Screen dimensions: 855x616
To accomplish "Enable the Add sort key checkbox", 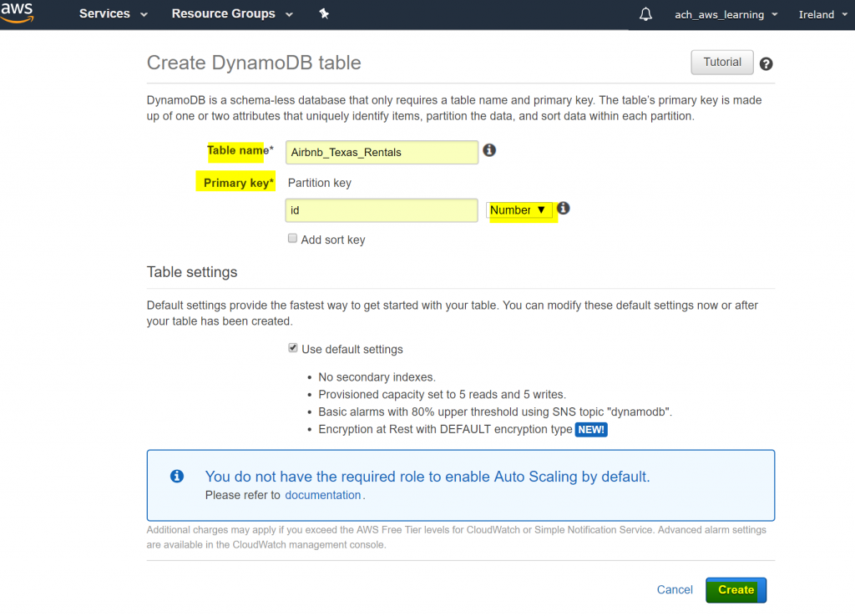I will click(x=293, y=238).
